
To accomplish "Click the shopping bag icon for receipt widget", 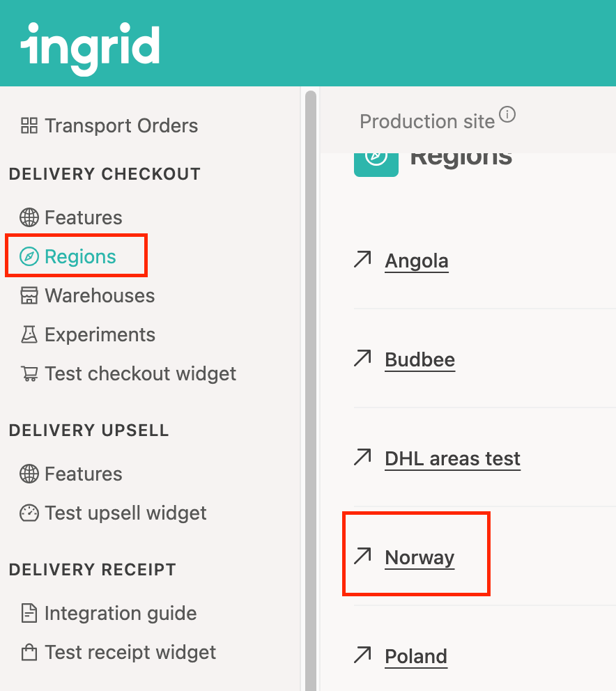I will point(29,653).
